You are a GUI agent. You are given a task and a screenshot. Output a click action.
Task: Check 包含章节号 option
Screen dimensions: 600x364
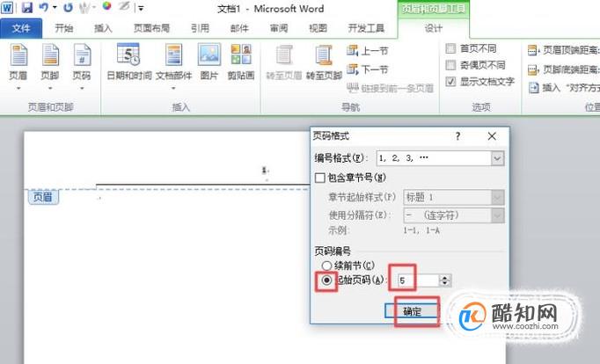point(320,178)
